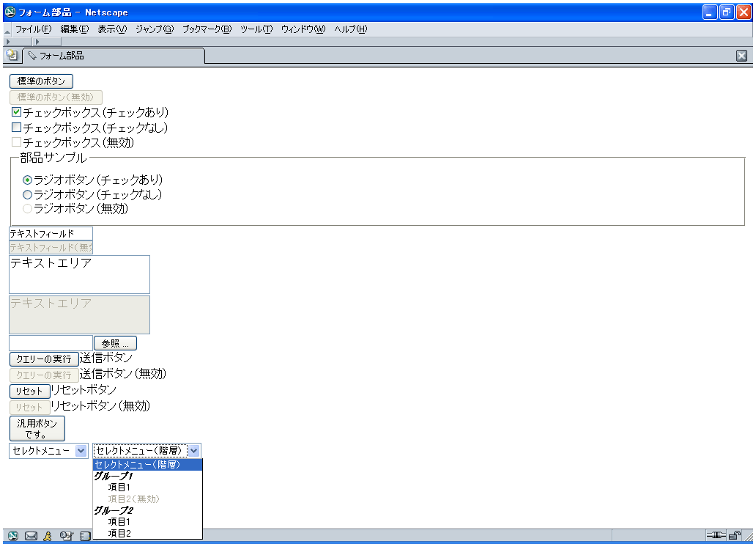Click the disabled チェックボックス(無効) checkbox
The height and width of the screenshot is (544, 756).
click(16, 142)
